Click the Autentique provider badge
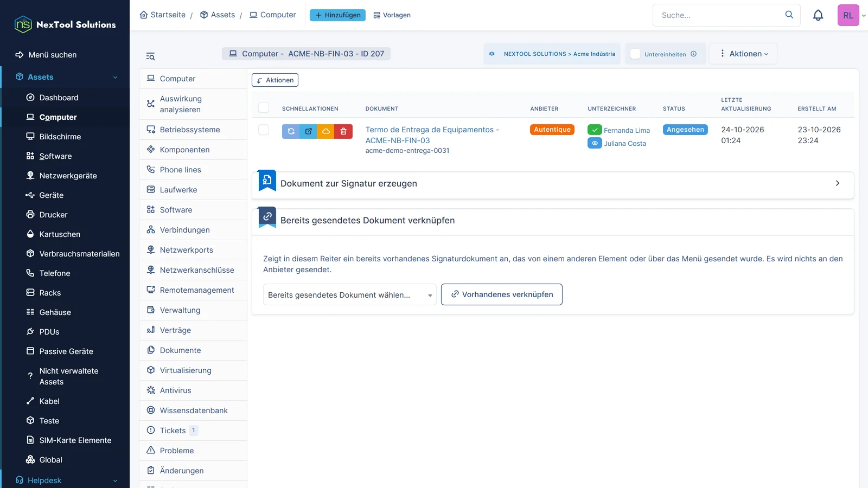Screen dimensions: 868x488 tap(552, 130)
